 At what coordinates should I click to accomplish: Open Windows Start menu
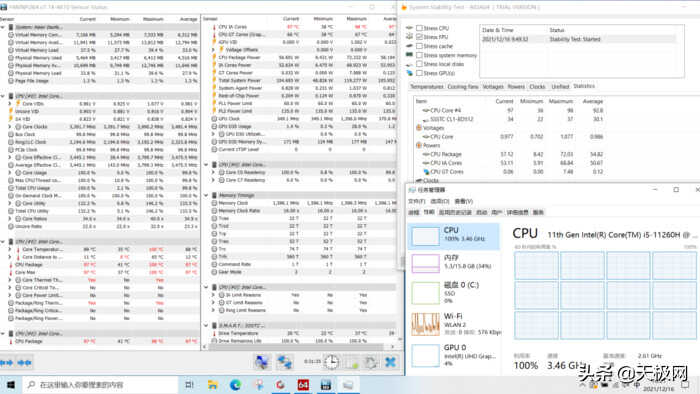pos(11,385)
